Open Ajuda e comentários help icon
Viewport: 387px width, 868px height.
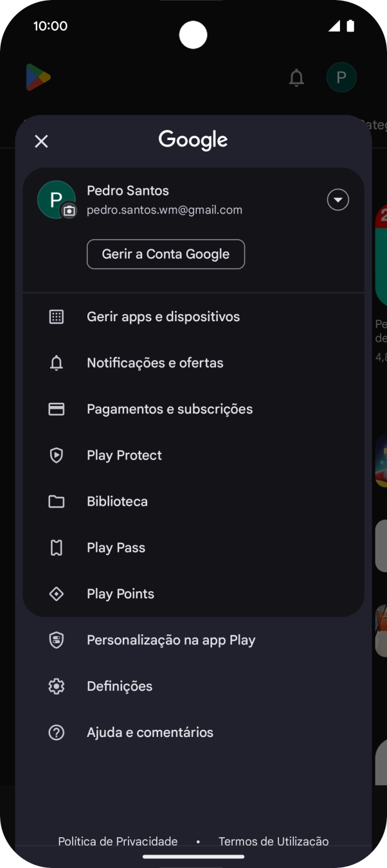(x=57, y=732)
